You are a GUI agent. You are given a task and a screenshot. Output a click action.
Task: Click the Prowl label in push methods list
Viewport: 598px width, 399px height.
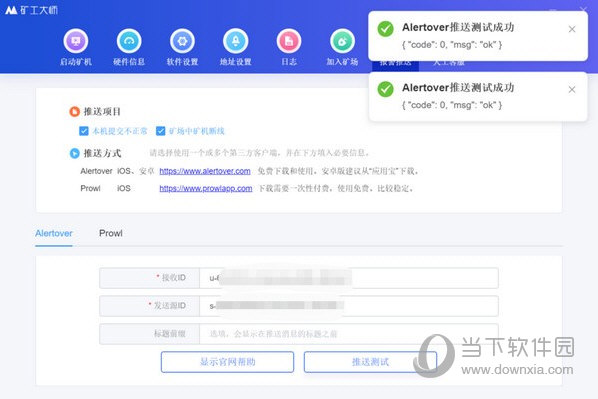[90, 188]
